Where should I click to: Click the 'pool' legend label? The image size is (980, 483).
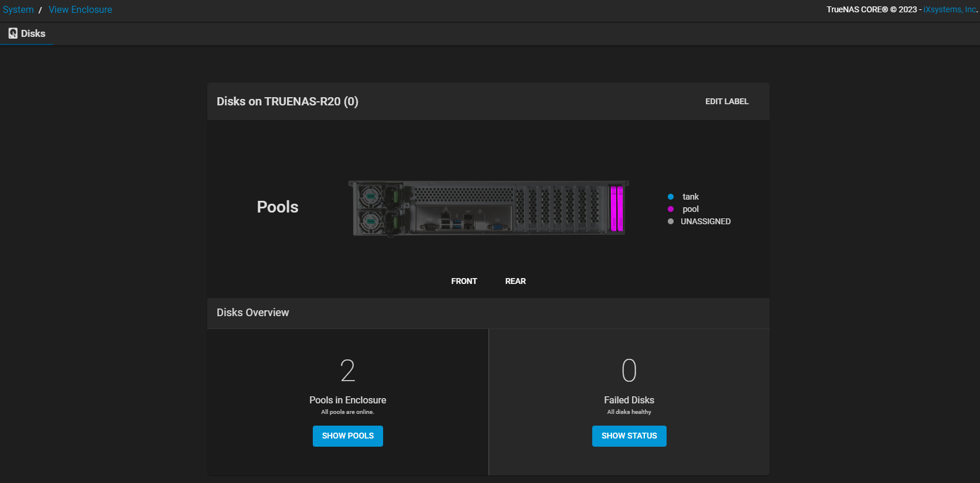coord(691,209)
